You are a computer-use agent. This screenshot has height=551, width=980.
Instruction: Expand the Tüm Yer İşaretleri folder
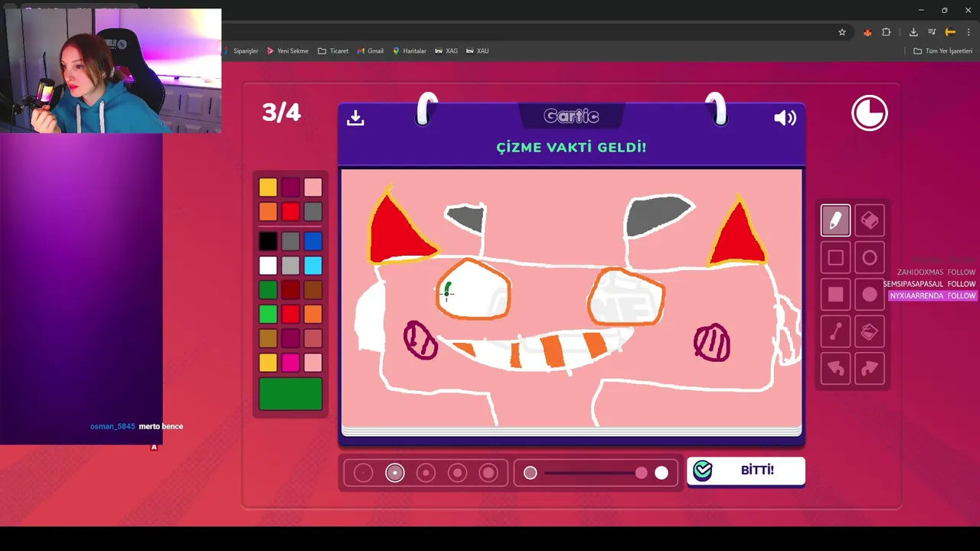click(943, 51)
